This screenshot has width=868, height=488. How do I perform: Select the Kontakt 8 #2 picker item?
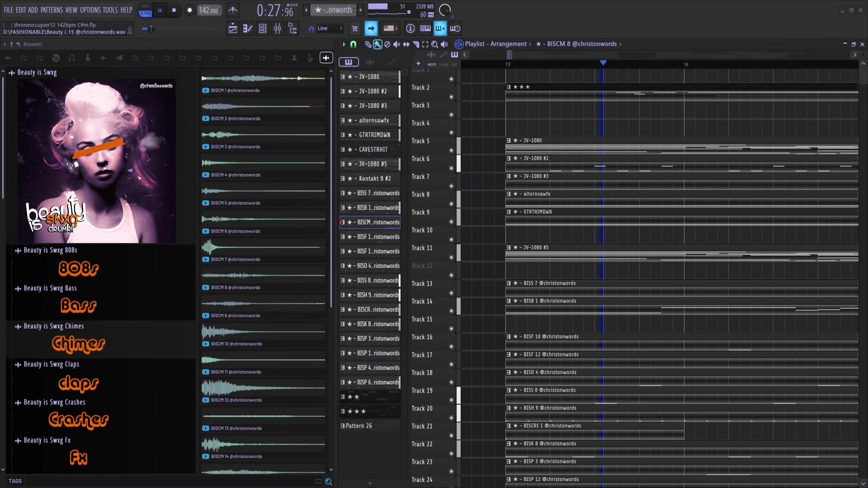point(370,179)
